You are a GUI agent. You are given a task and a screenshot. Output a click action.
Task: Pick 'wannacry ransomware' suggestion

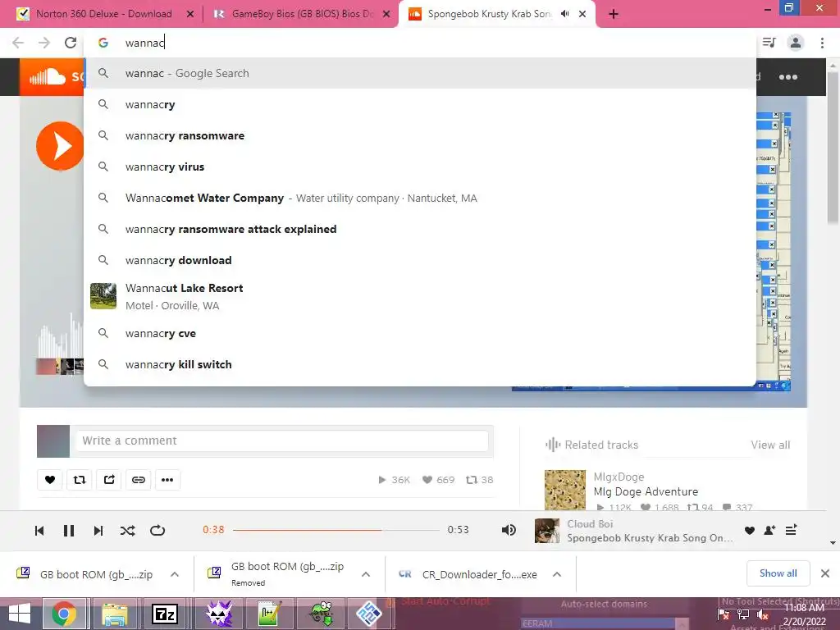coord(420,135)
